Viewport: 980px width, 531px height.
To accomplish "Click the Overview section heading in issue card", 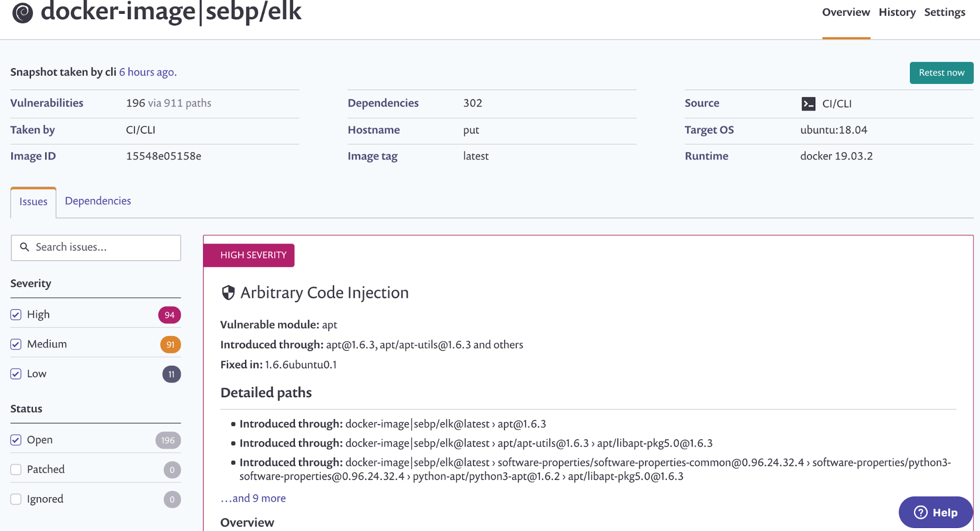I will tap(247, 523).
